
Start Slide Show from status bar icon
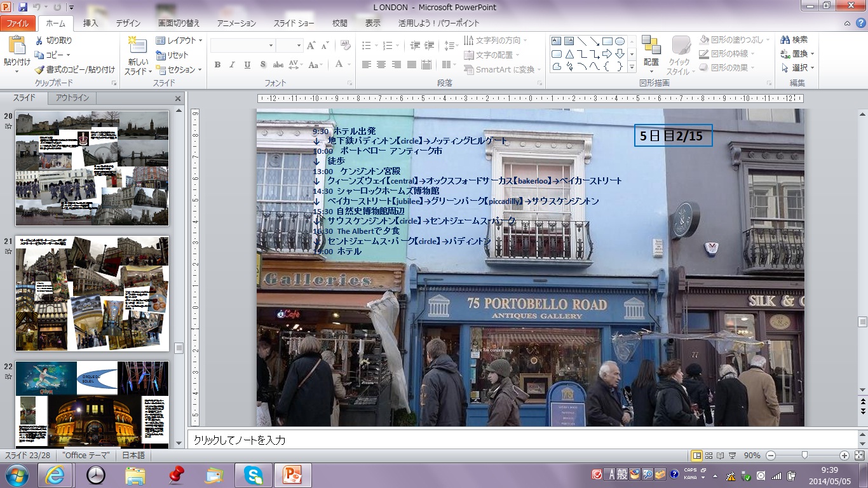(x=733, y=456)
